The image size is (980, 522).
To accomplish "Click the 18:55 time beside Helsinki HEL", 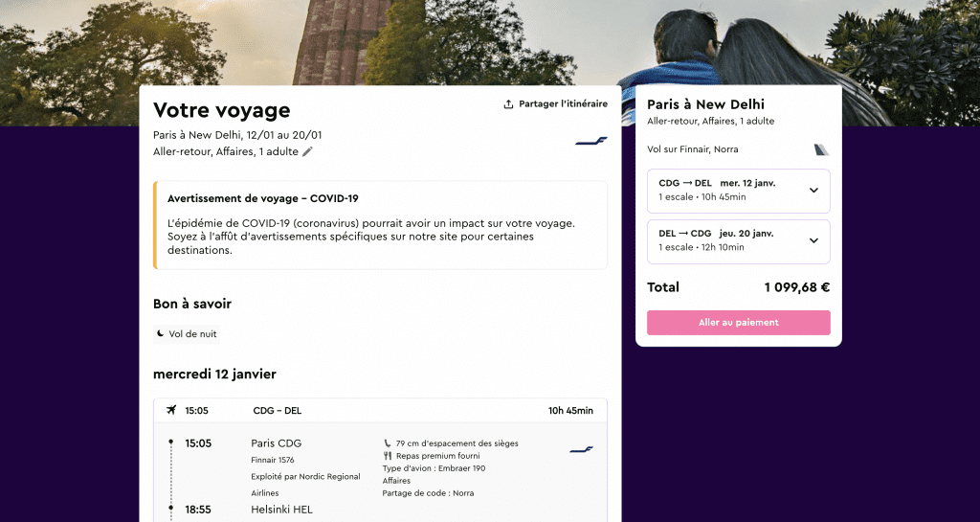I will point(198,510).
